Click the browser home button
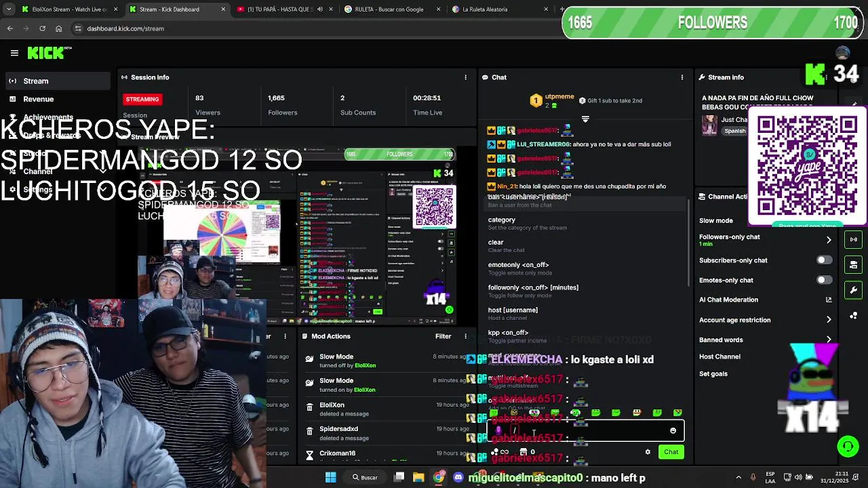This screenshot has width=868, height=488. pyautogui.click(x=58, y=28)
